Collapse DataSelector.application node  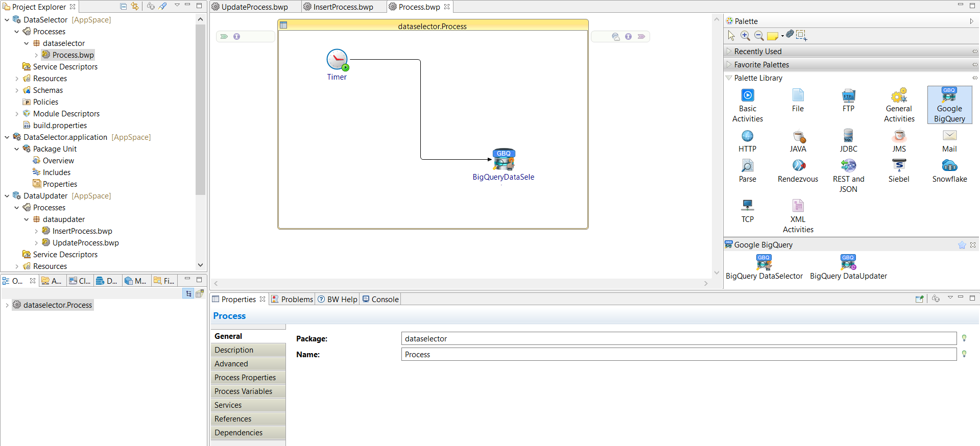click(x=7, y=137)
